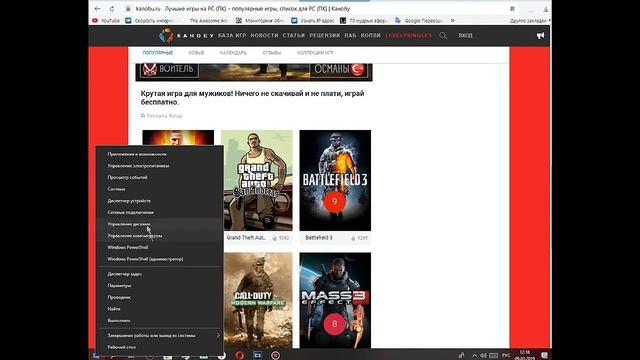The image size is (640, 360).
Task: Click the megaphone icon in the site header
Action: pyautogui.click(x=540, y=36)
